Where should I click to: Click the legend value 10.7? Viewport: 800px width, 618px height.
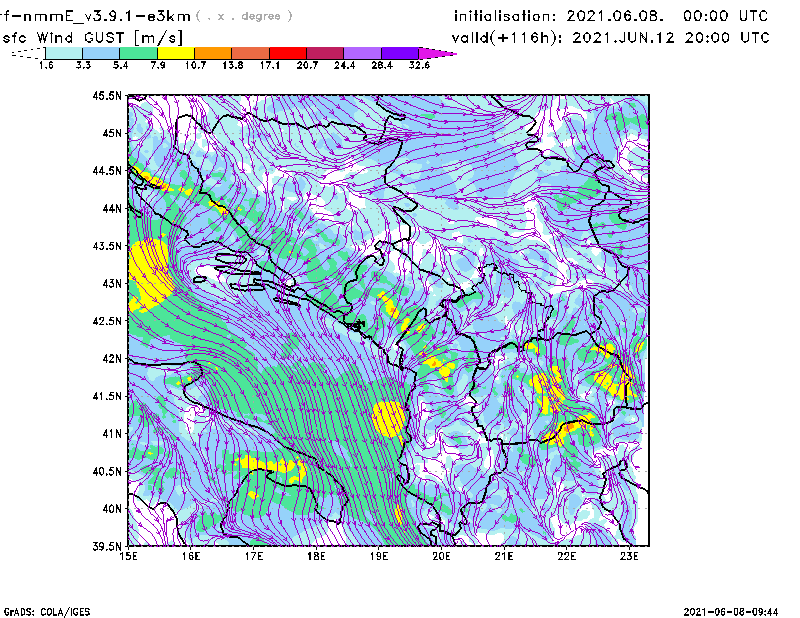(195, 65)
